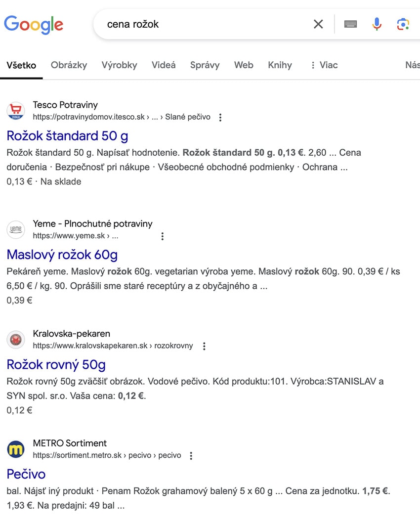420x525 pixels.
Task: Start voice search with the microphone icon
Action: pos(377,24)
